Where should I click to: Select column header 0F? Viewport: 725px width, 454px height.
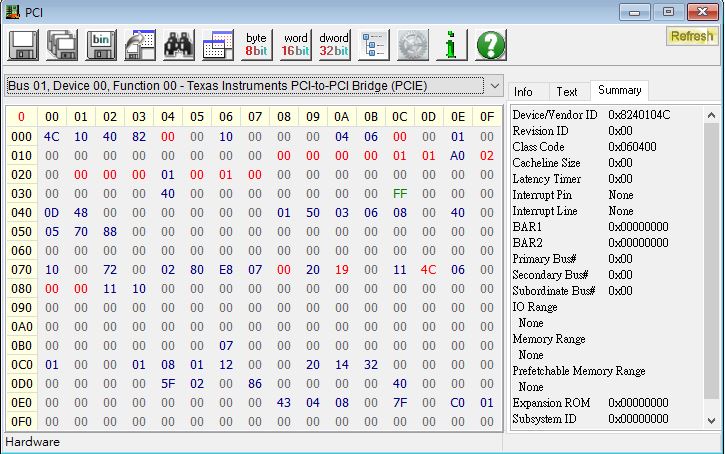pos(487,117)
